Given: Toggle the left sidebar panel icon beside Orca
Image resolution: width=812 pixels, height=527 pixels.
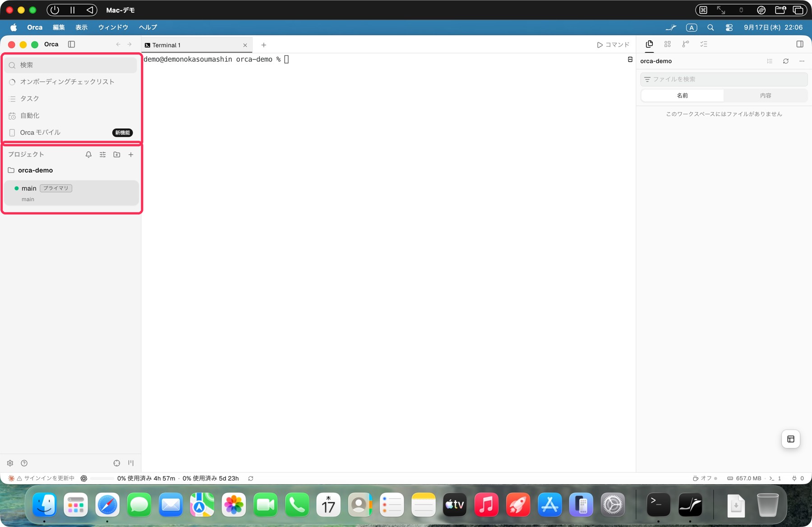Looking at the screenshot, I should 71,44.
